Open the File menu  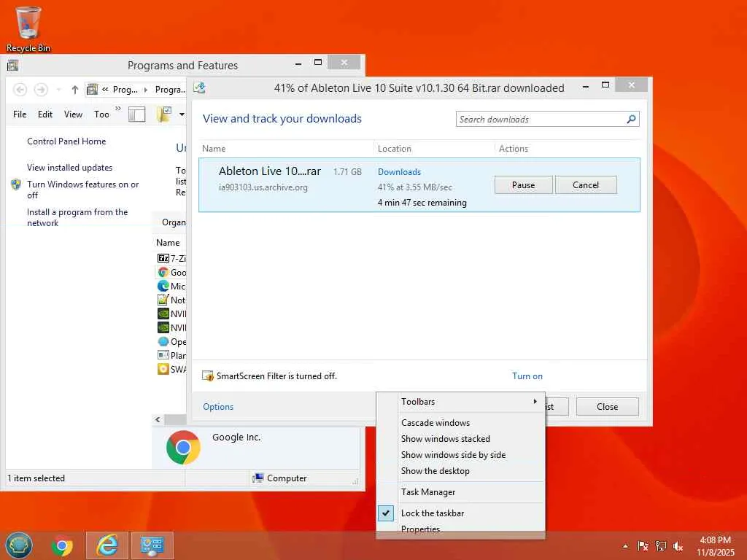click(20, 114)
